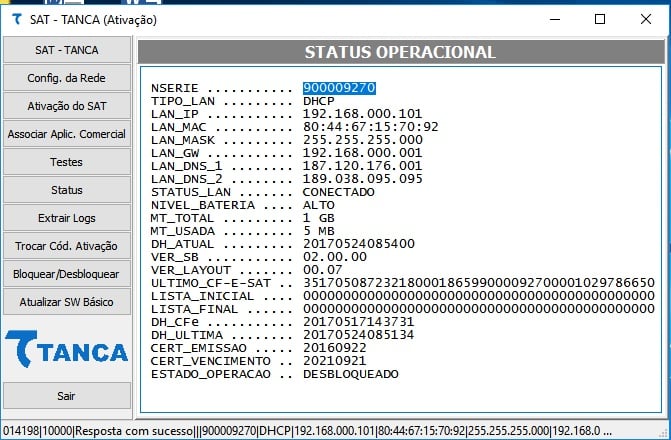
Task: Select DNS value 187.120.176.001
Action: (x=362, y=166)
